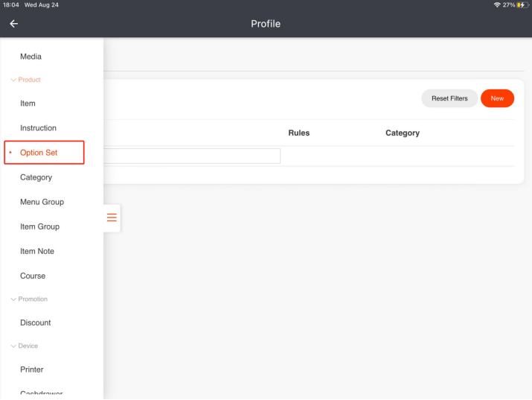Open Item Note page
Image resolution: width=532 pixels, height=400 pixels.
coord(37,251)
